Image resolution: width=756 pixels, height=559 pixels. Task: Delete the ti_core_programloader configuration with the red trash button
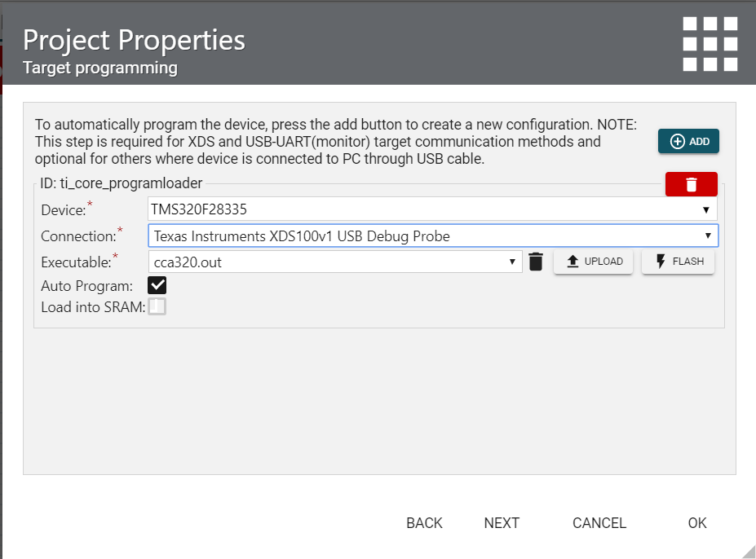pos(691,184)
